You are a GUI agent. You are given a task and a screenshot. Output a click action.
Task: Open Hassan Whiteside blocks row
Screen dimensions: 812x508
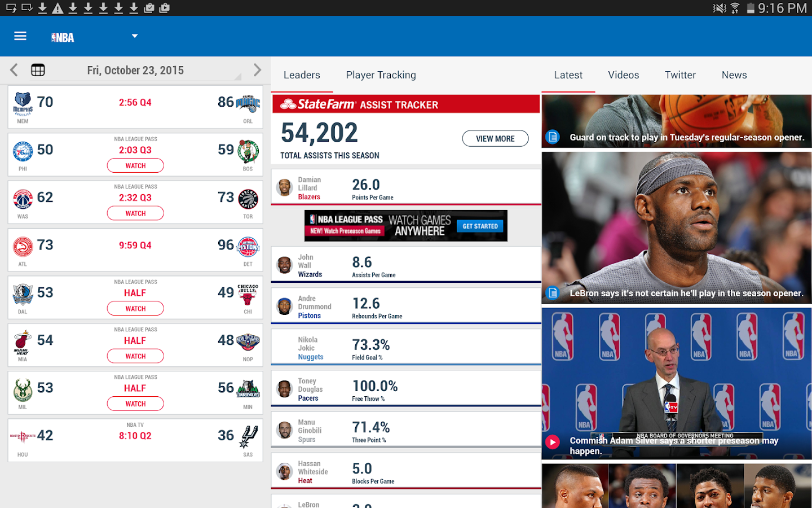[x=406, y=471]
